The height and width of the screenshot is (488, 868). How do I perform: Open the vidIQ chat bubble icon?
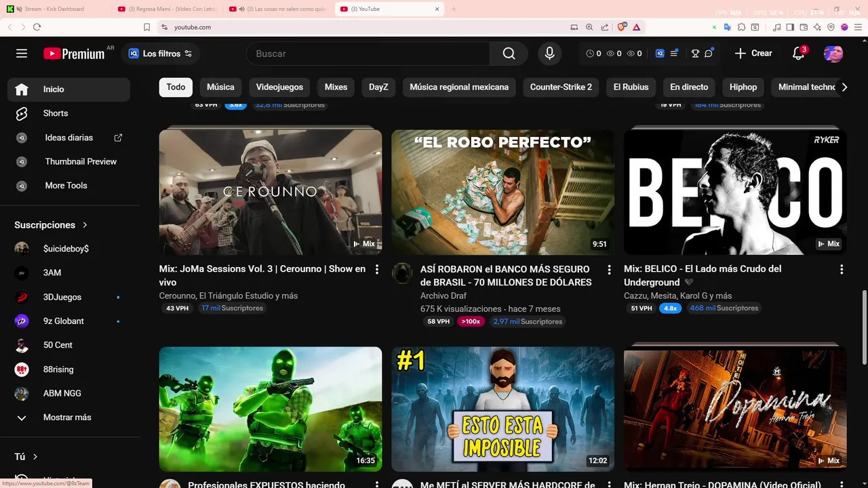pos(709,54)
